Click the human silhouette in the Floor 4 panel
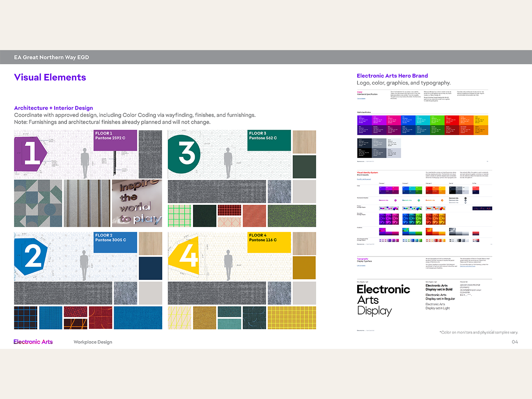The image size is (532, 399). (228, 265)
